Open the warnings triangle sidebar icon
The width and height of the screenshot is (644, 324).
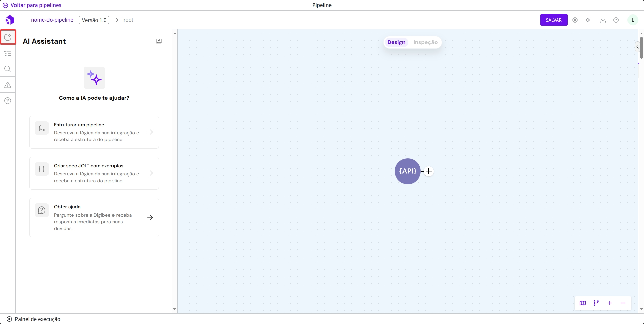tap(8, 85)
